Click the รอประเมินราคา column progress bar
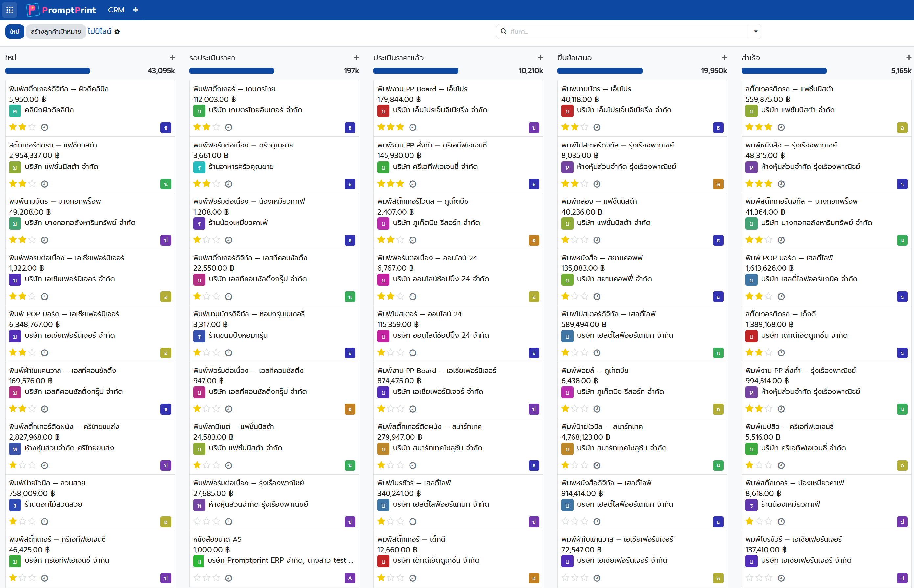This screenshot has width=914, height=588. [232, 71]
